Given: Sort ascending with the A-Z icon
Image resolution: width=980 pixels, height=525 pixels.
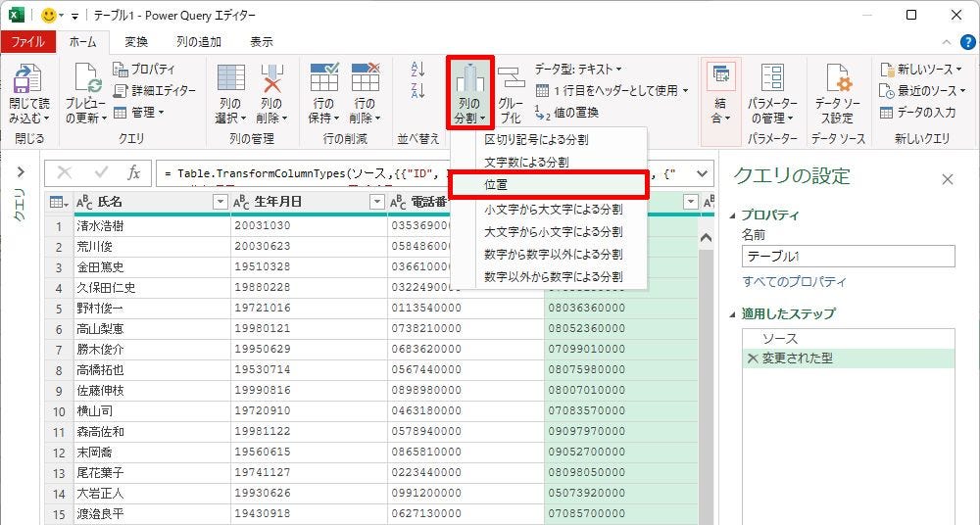Looking at the screenshot, I should click(x=417, y=70).
